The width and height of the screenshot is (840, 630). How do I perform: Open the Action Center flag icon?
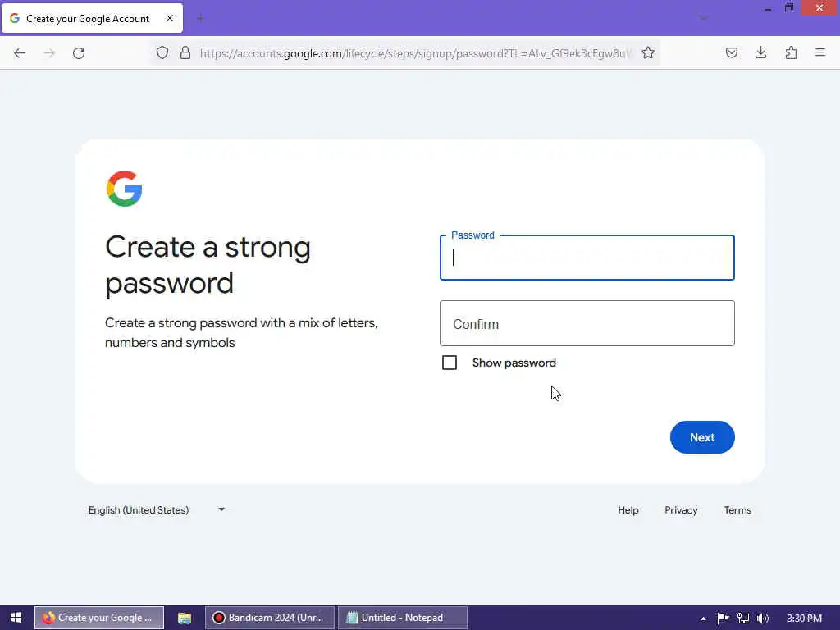(x=723, y=619)
